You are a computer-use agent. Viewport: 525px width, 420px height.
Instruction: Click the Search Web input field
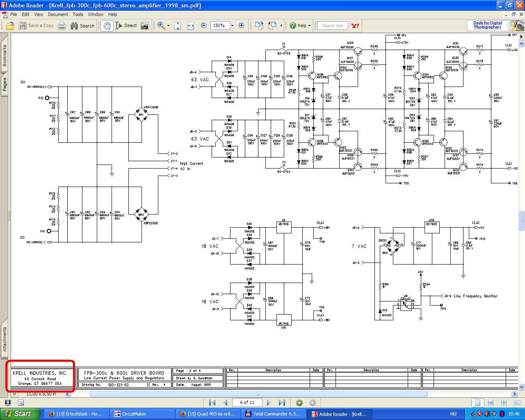(333, 25)
